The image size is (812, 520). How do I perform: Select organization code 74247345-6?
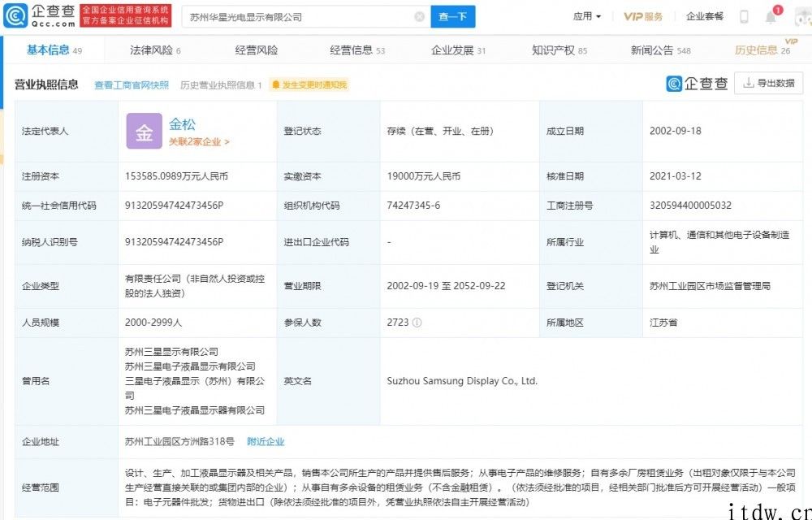[413, 206]
